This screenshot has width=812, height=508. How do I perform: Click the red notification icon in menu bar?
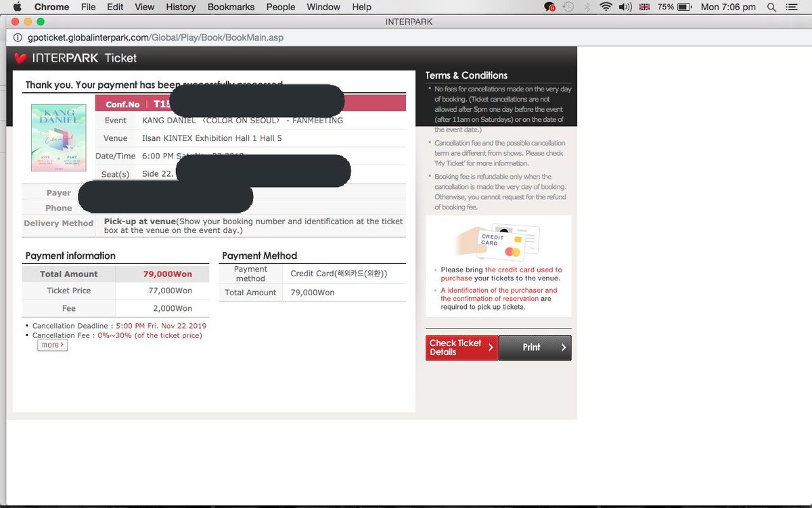tap(549, 7)
